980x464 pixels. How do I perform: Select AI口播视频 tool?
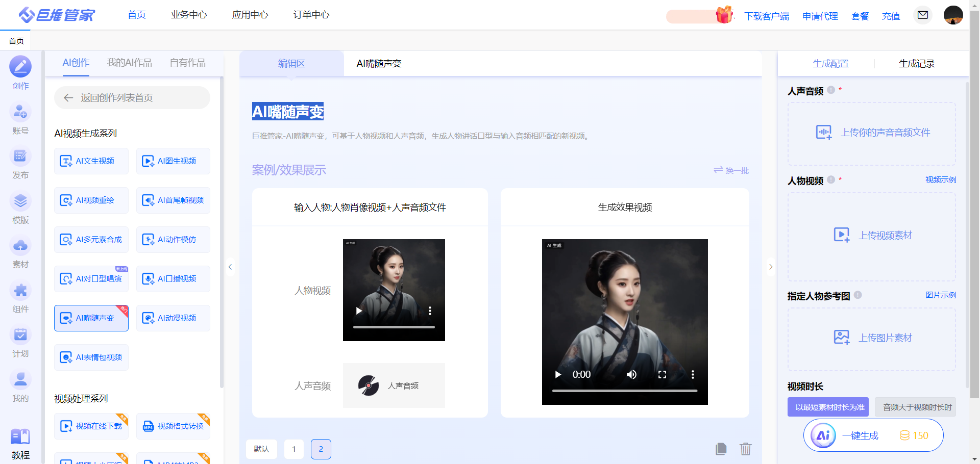click(173, 279)
